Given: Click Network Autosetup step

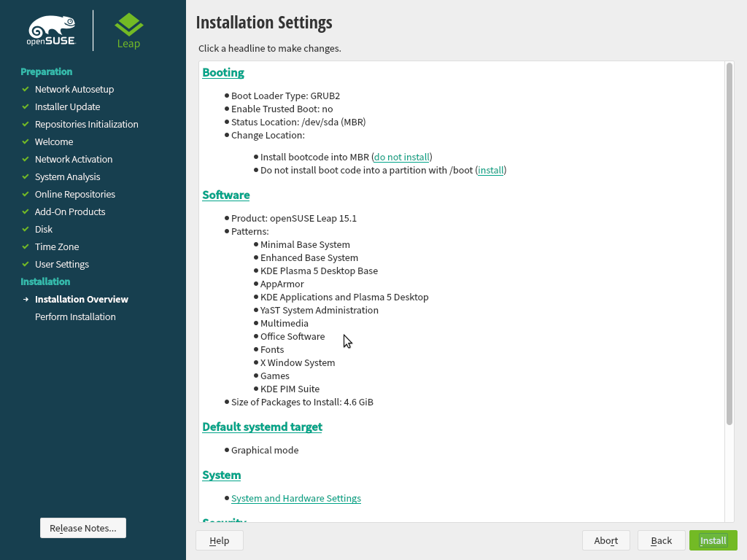Looking at the screenshot, I should tap(74, 89).
